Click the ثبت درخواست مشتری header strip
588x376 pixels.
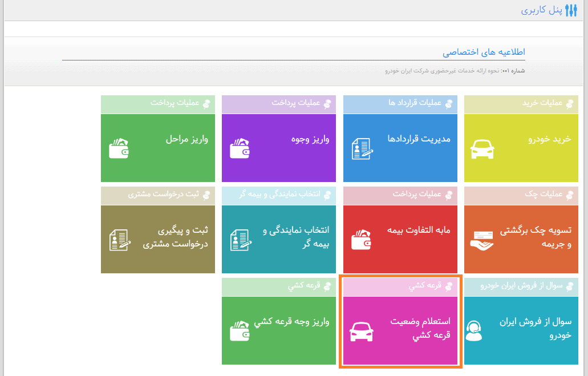(158, 195)
